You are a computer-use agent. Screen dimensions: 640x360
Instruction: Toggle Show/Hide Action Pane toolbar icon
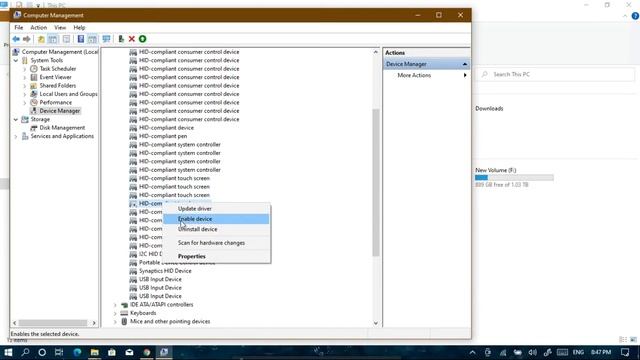92,39
